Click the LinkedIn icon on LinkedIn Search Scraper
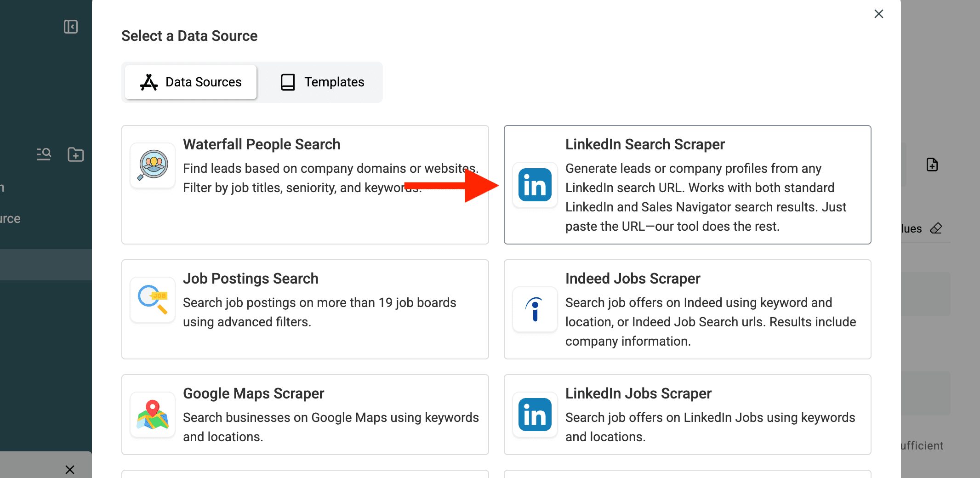Viewport: 980px width, 478px height. [535, 185]
